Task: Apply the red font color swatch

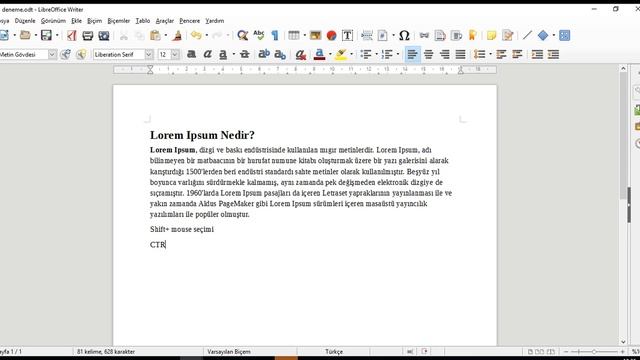Action: click(x=320, y=54)
